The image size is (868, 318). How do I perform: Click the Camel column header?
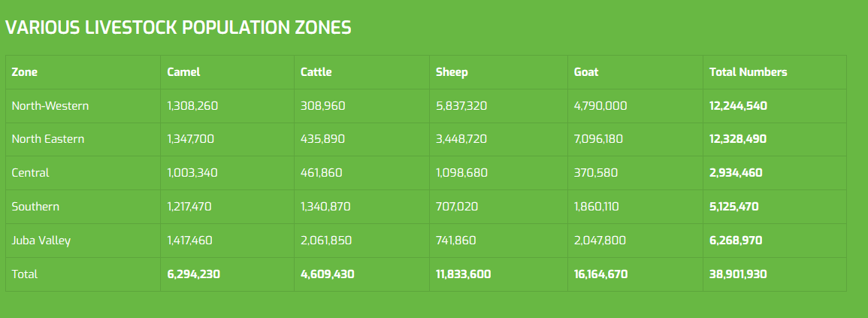[x=183, y=72]
